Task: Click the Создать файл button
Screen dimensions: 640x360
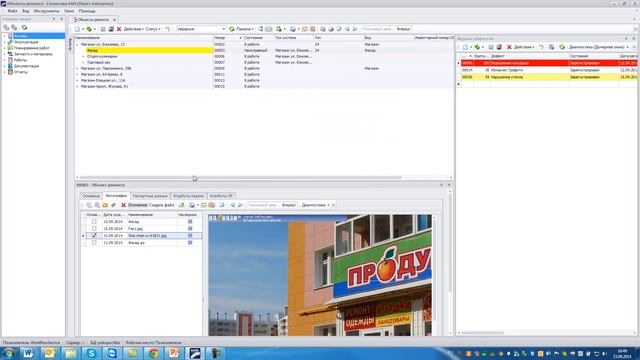Action: pyautogui.click(x=162, y=205)
